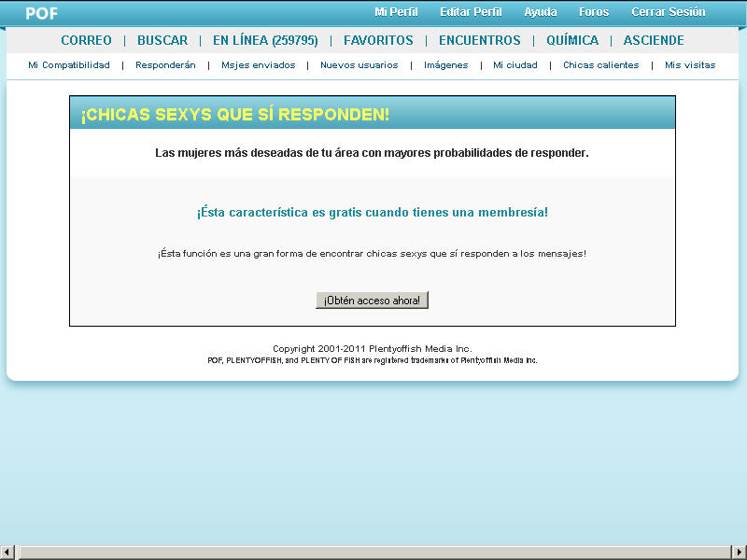Image resolution: width=747 pixels, height=560 pixels.
Task: Click the Copyright 2001-2011 Plentyoffish text
Action: (372, 348)
